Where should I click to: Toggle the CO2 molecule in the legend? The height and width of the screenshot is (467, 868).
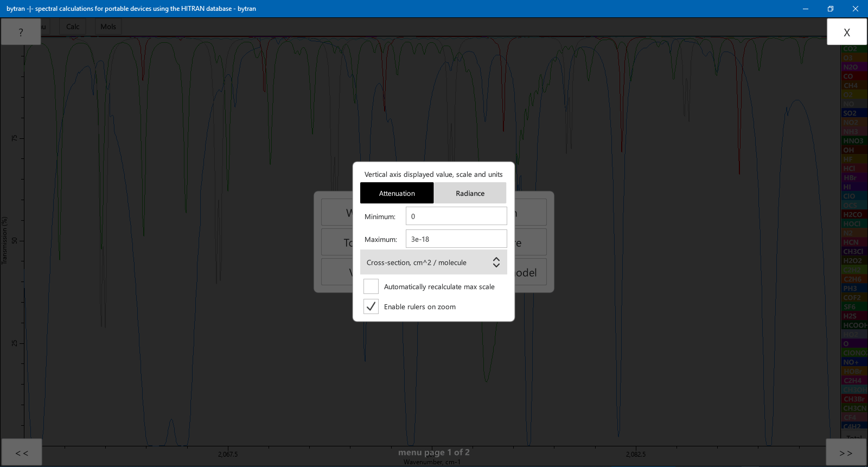854,49
